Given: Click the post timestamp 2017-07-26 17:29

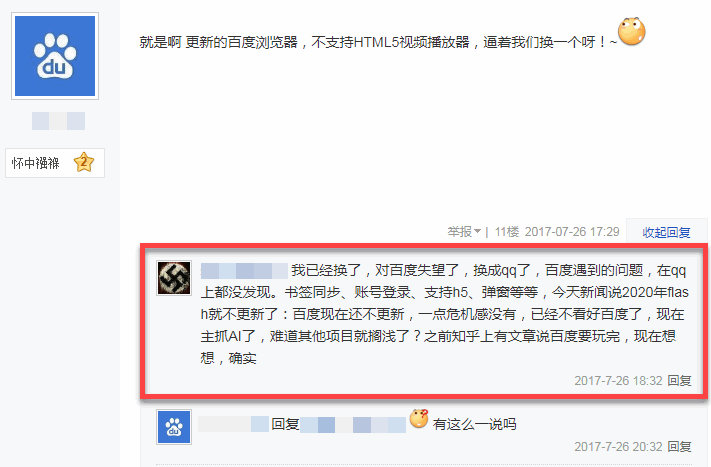Looking at the screenshot, I should pos(572,232).
